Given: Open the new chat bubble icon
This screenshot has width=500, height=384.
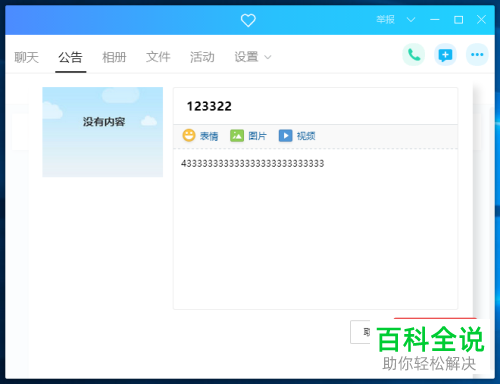Looking at the screenshot, I should tap(445, 55).
